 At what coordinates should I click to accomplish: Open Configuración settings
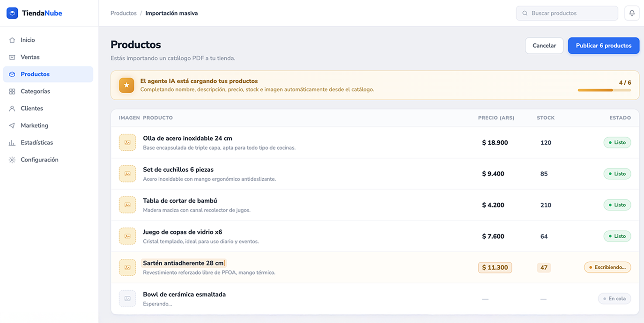(48, 160)
